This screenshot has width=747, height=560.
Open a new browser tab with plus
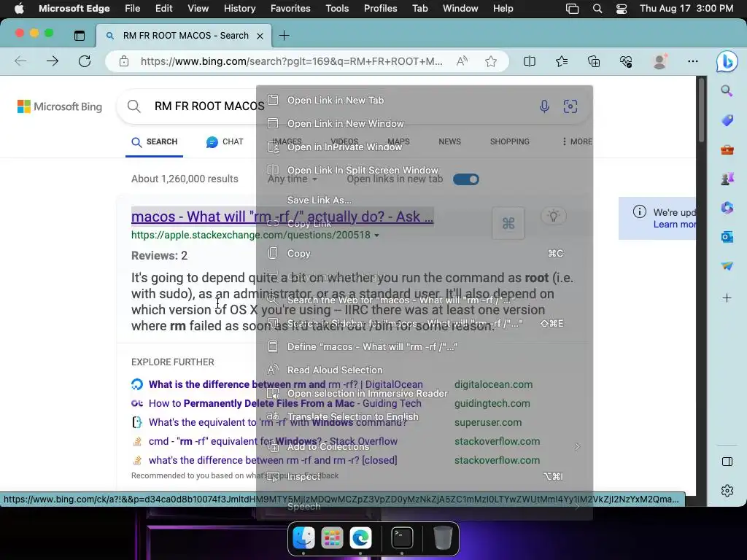coord(284,35)
